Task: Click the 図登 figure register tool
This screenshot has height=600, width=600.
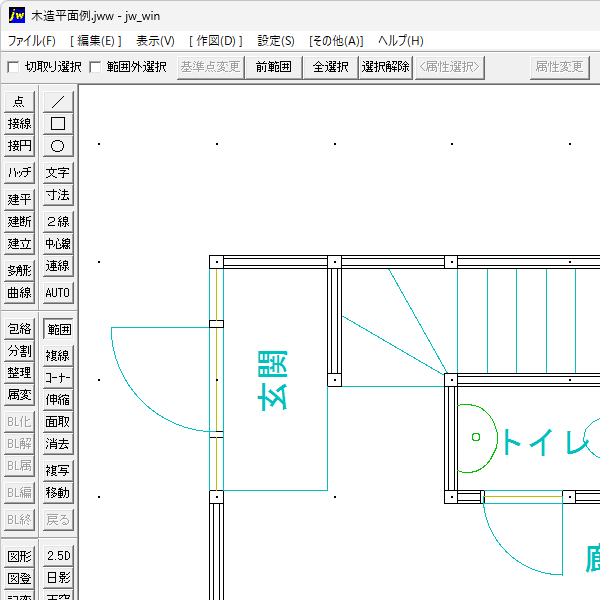Action: pos(19,578)
